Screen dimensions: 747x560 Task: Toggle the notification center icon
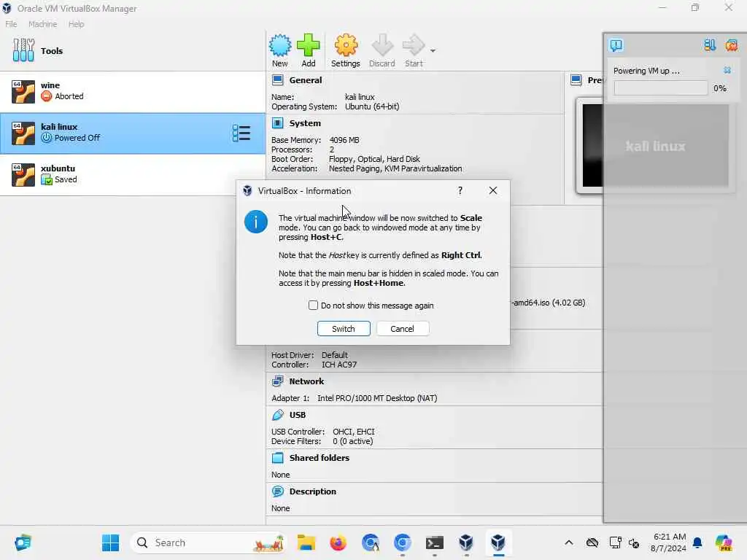click(616, 45)
